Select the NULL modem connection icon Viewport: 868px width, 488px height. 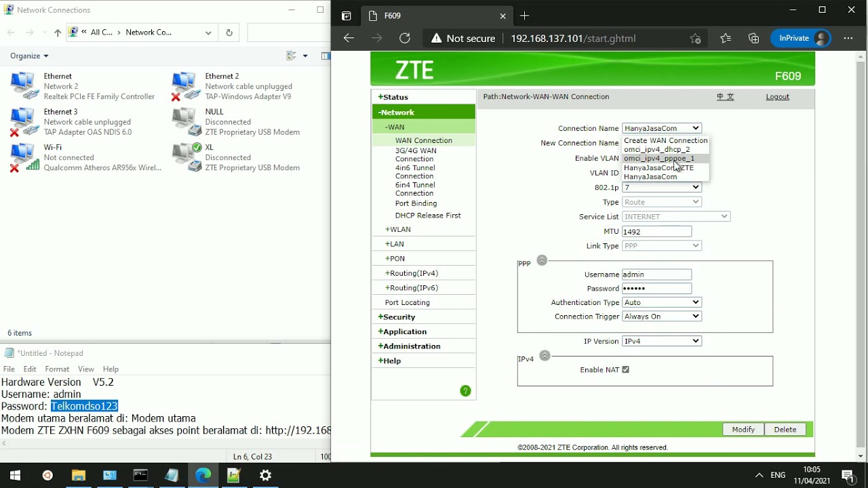pyautogui.click(x=186, y=121)
